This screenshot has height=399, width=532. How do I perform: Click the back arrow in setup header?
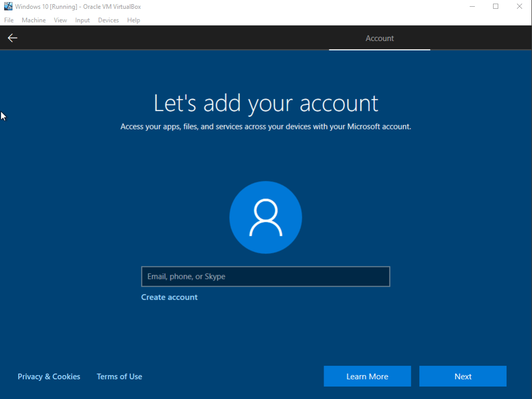pyautogui.click(x=12, y=38)
